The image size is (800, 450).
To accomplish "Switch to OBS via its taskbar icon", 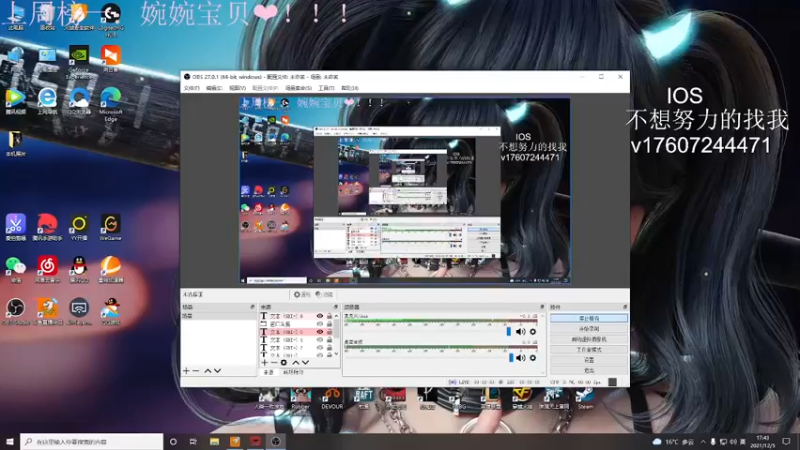I will 276,441.
